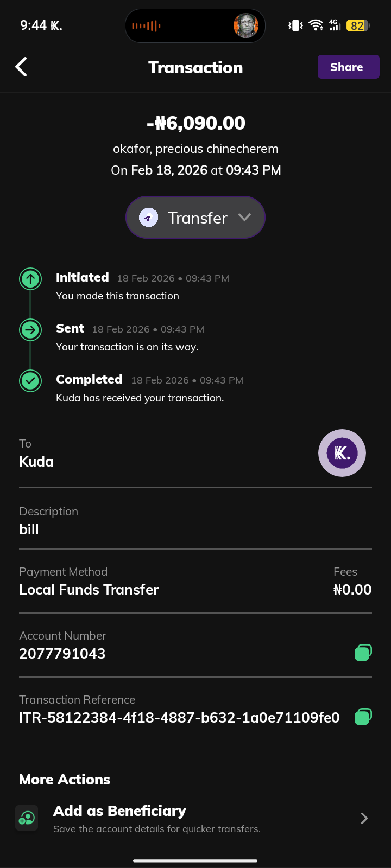Screen dimensions: 391x868
Task: Tap the profile avatar in the status pill
Action: pos(245,25)
